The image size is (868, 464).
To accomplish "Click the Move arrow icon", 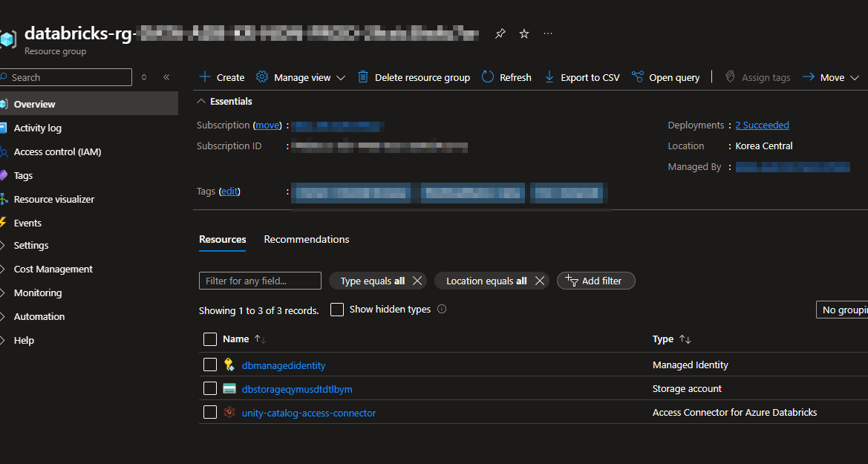I will pyautogui.click(x=808, y=77).
